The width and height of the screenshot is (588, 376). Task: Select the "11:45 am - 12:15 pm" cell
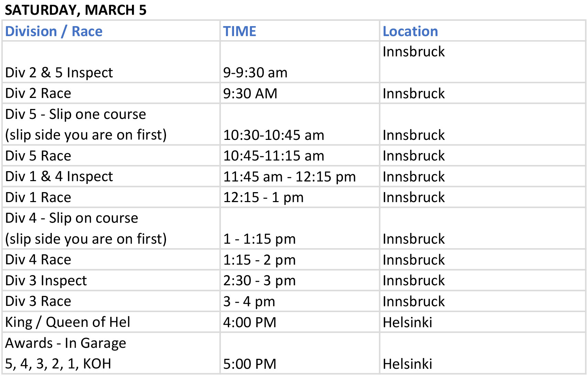289,177
